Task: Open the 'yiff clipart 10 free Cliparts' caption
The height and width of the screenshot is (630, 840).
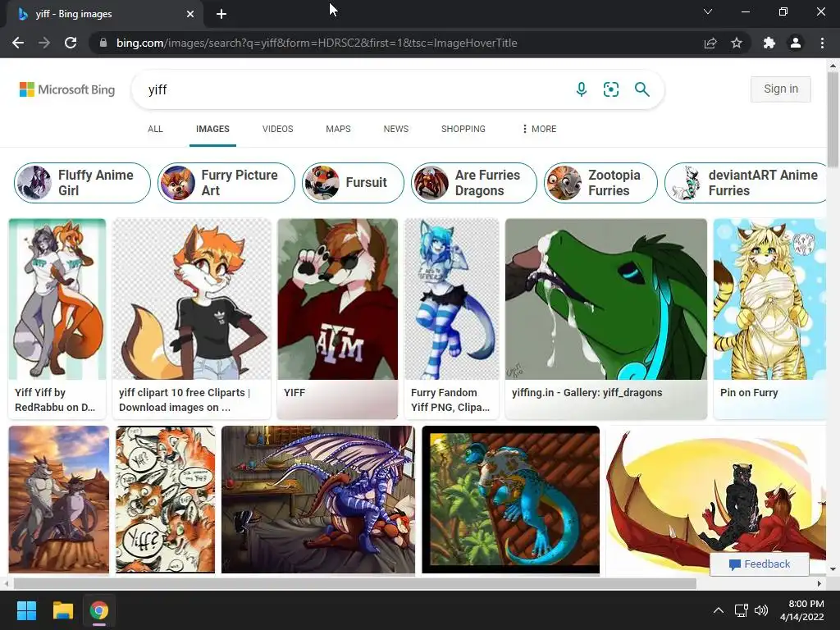Action: click(x=185, y=399)
